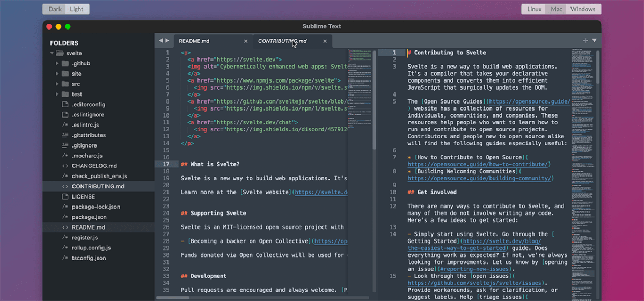Viewport: 644px width, 301px height.
Task: Click the src folder icon
Action: point(65,84)
